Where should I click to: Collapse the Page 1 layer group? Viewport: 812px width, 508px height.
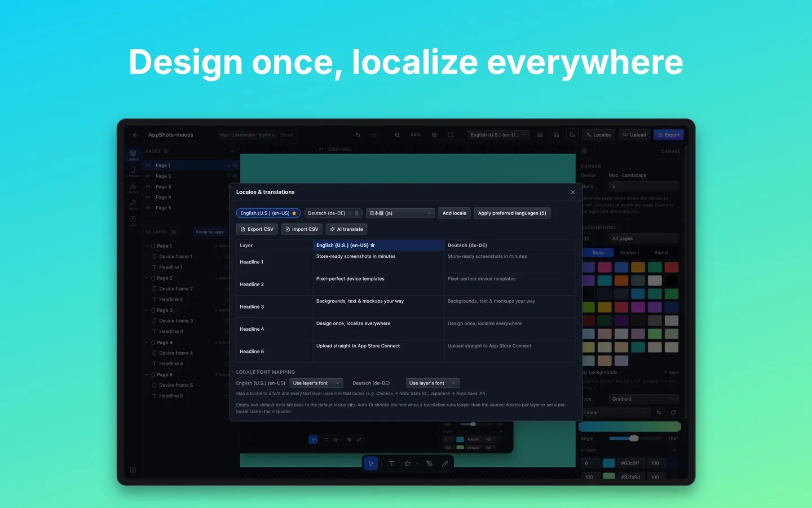click(147, 246)
